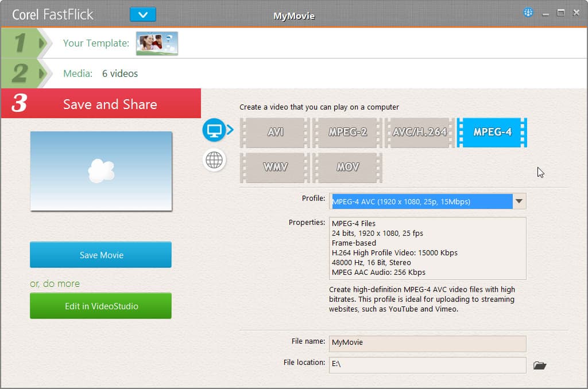Maximize the FastFlick window
The width and height of the screenshot is (588, 389).
(x=560, y=13)
